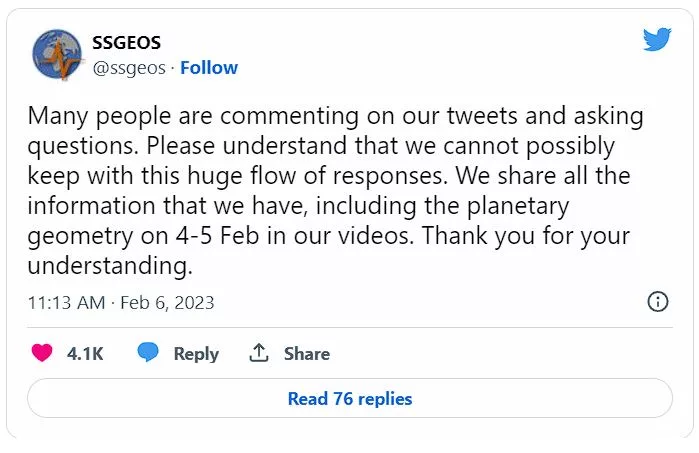Click the "4-5 Feb" text in the tweet
This screenshot has width=699, height=453.
click(217, 235)
